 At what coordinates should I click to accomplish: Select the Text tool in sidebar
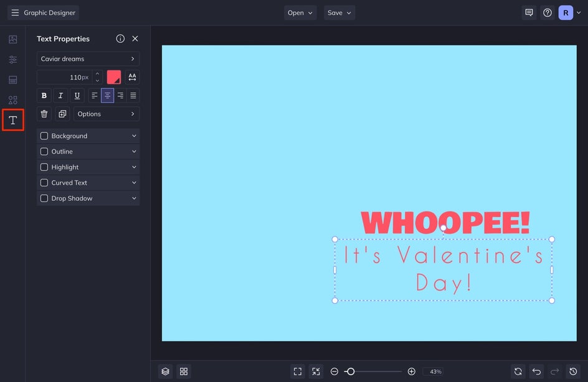(x=12, y=119)
